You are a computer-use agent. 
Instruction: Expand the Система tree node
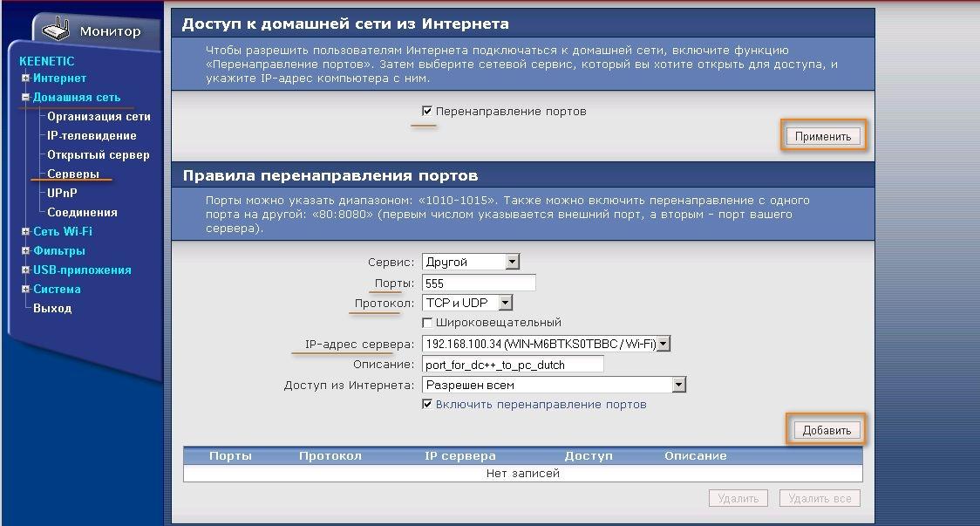pyautogui.click(x=25, y=289)
